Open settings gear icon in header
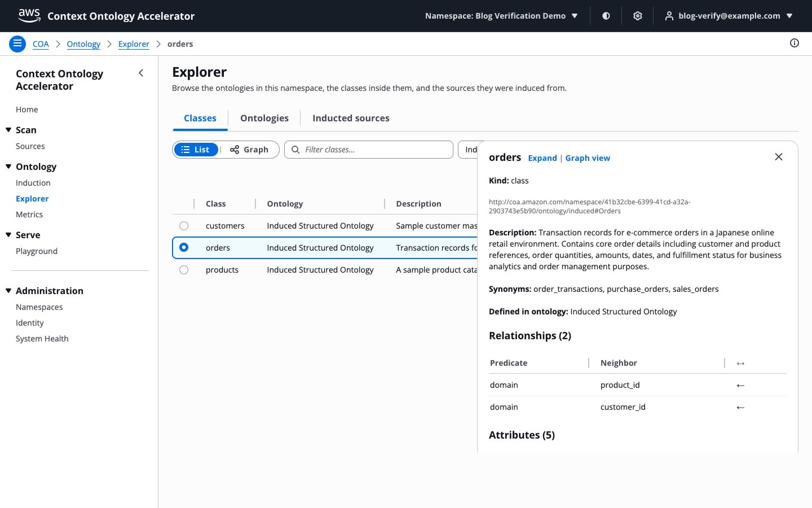Viewport: 812px width, 508px height. [638, 16]
